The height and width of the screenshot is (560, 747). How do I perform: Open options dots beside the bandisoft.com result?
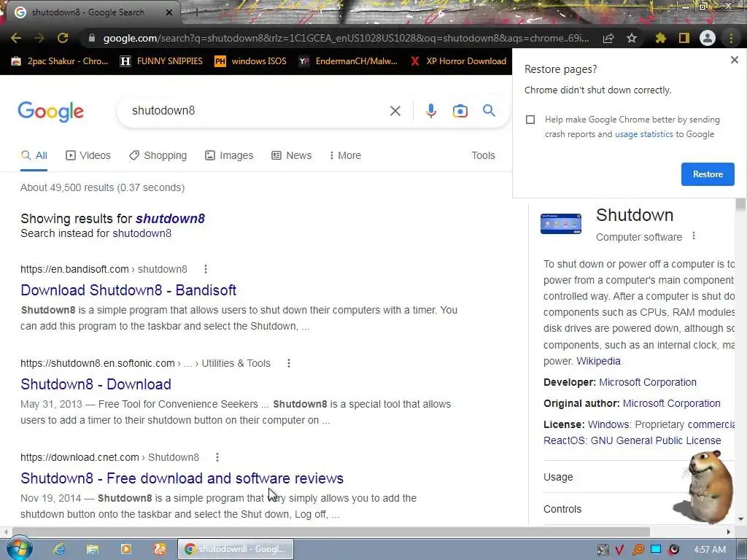click(x=205, y=269)
